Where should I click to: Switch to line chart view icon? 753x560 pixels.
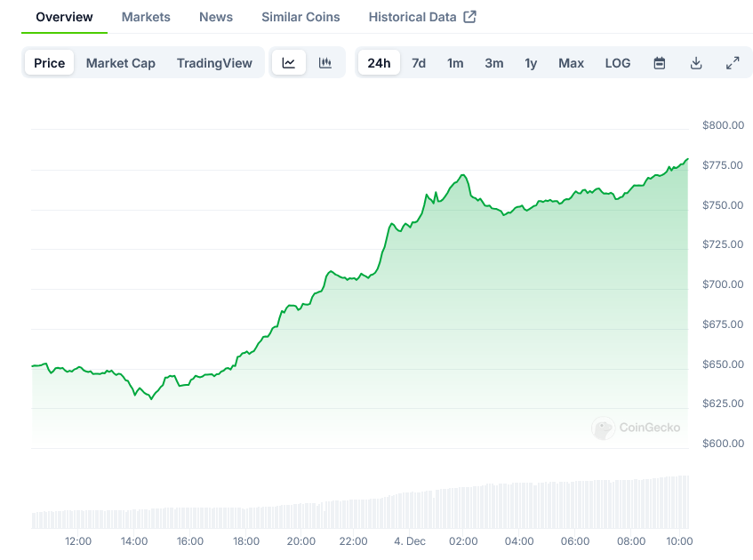[x=289, y=63]
